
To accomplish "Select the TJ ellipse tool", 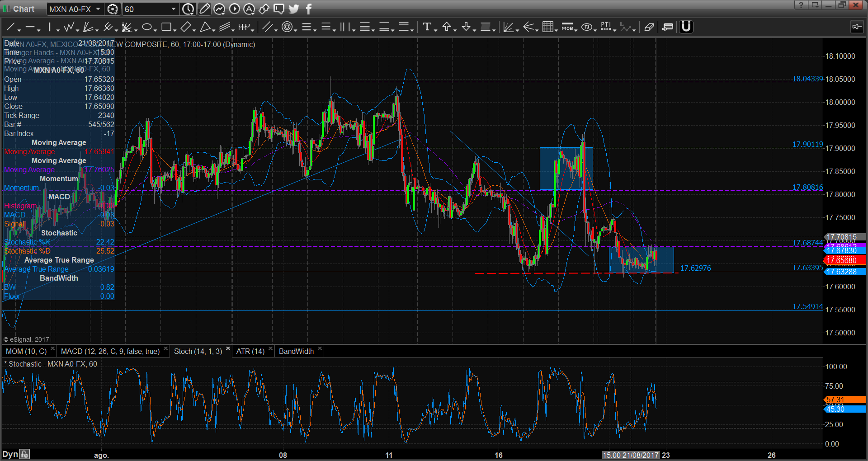I will point(586,27).
